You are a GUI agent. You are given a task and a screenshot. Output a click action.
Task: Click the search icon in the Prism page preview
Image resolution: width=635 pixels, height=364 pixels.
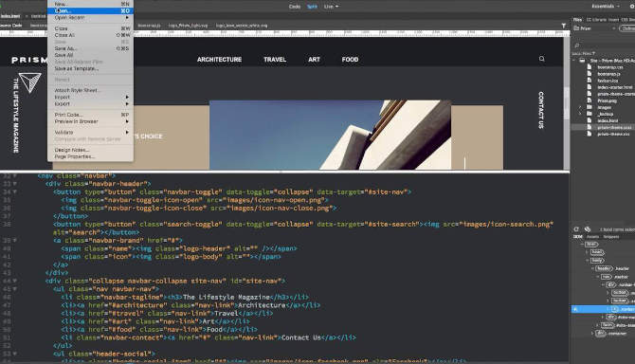[541, 59]
